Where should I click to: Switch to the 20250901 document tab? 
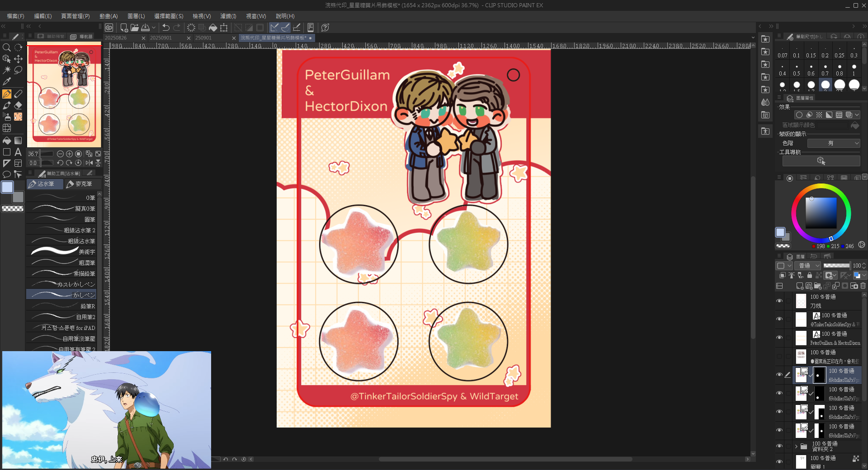click(x=161, y=38)
